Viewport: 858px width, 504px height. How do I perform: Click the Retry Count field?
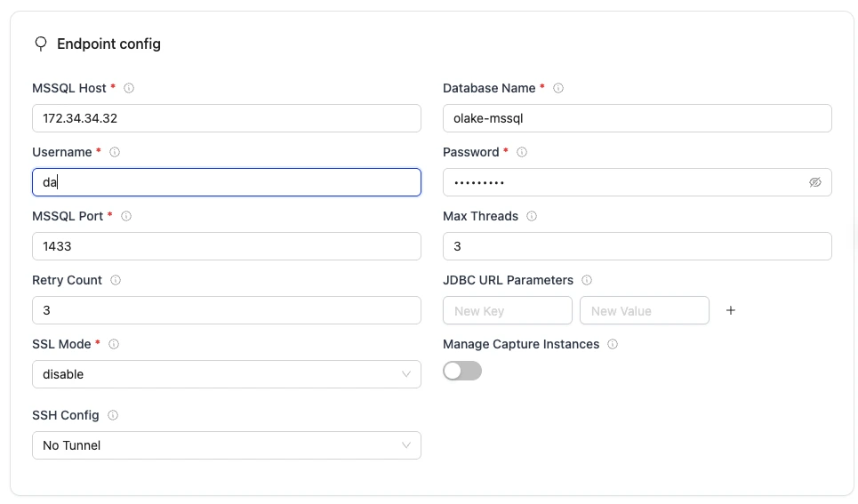(x=227, y=310)
